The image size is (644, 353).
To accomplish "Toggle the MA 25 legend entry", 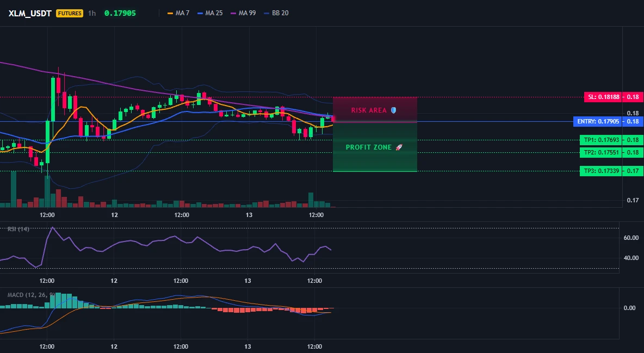I will pyautogui.click(x=210, y=13).
